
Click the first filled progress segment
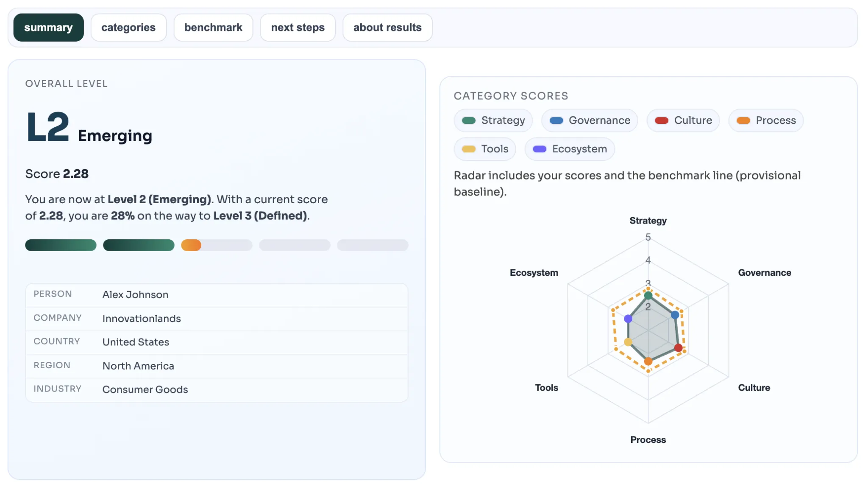coord(61,245)
